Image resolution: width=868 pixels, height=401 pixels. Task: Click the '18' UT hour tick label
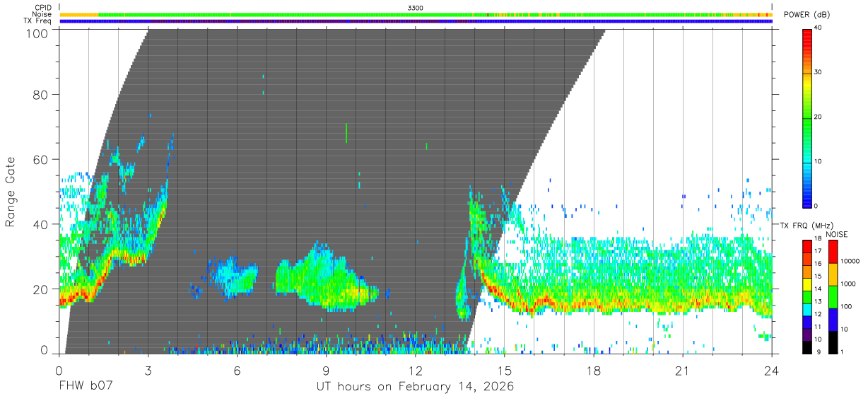pos(593,371)
